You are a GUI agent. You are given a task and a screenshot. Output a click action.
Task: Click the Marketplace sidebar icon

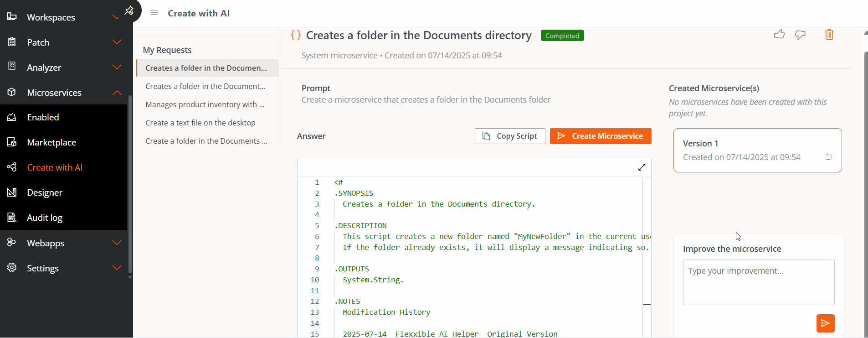(x=12, y=142)
